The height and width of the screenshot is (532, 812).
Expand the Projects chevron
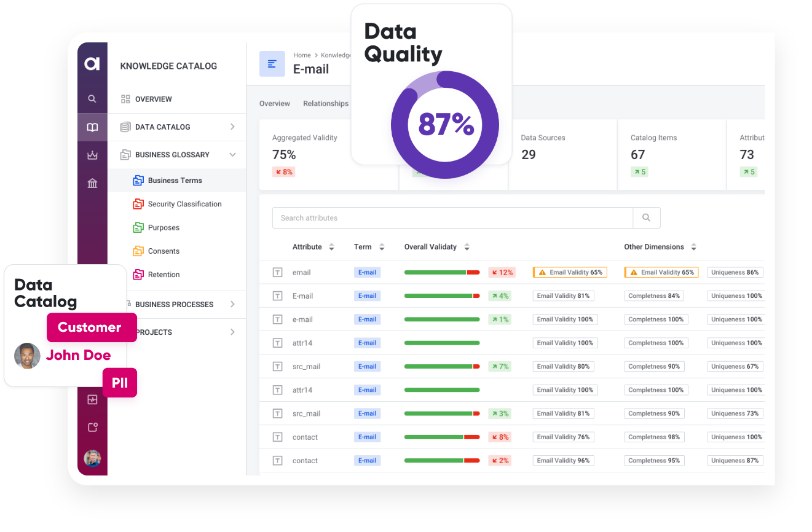coord(232,332)
